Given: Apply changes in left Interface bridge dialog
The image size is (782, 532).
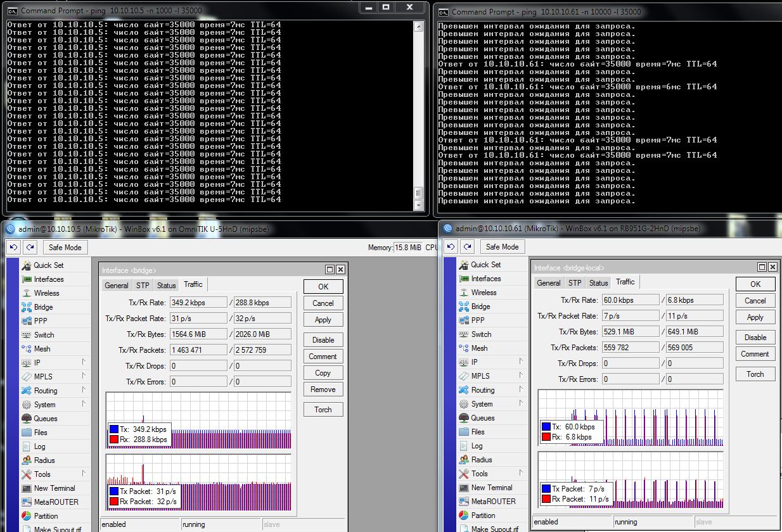Looking at the screenshot, I should 323,320.
